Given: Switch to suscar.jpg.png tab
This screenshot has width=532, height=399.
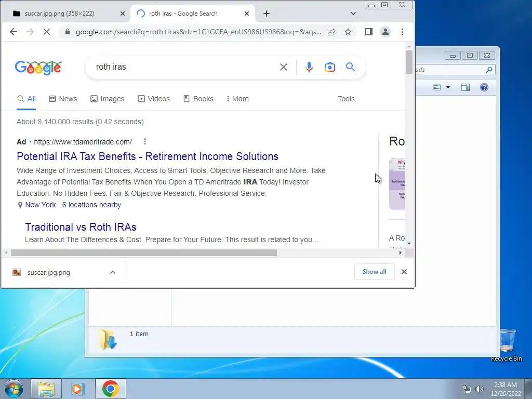Looking at the screenshot, I should (59, 14).
